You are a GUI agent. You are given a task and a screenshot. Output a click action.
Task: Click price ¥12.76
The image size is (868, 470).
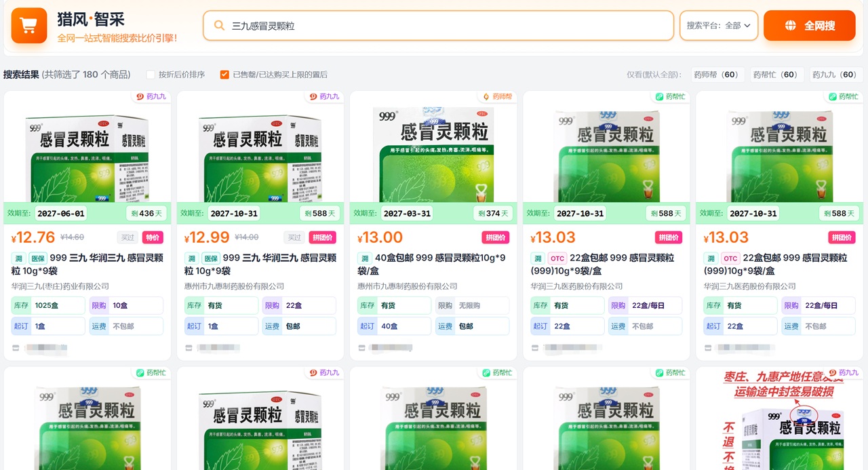pyautogui.click(x=33, y=237)
